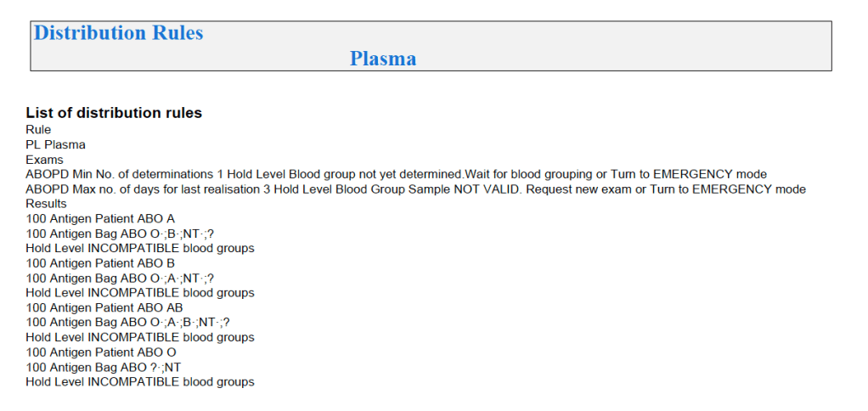Click the Antigen Bag ABO O;B;NT;? line
The height and width of the screenshot is (411, 868).
pyautogui.click(x=114, y=234)
